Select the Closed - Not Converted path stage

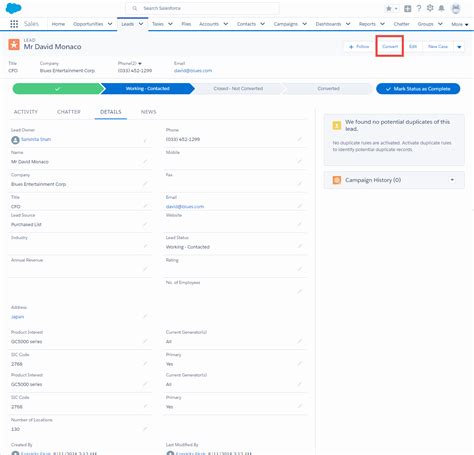click(238, 89)
